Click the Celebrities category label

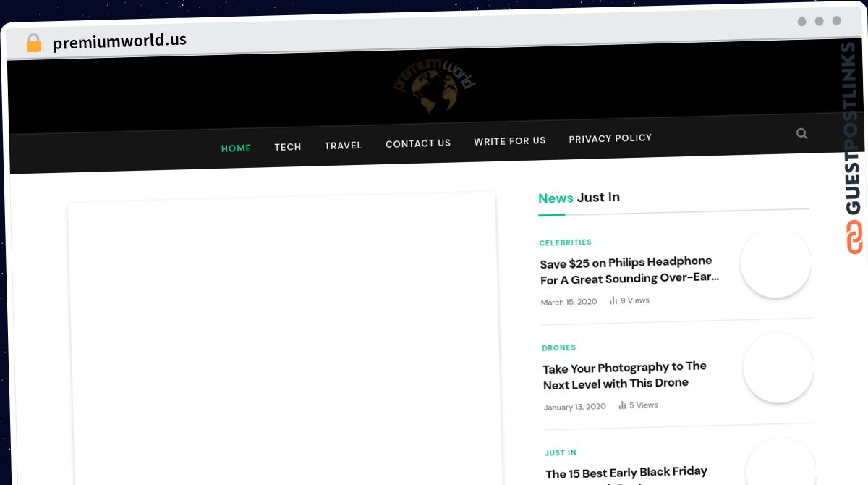coord(566,242)
